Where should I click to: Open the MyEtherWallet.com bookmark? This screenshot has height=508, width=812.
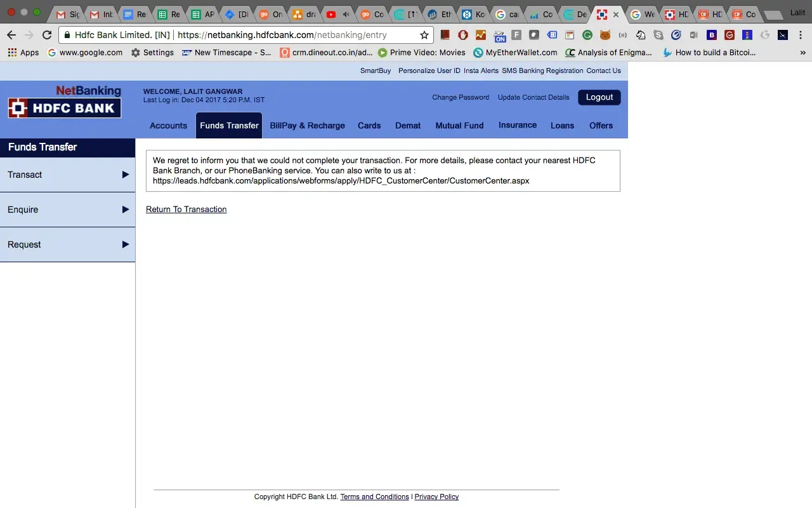point(515,53)
